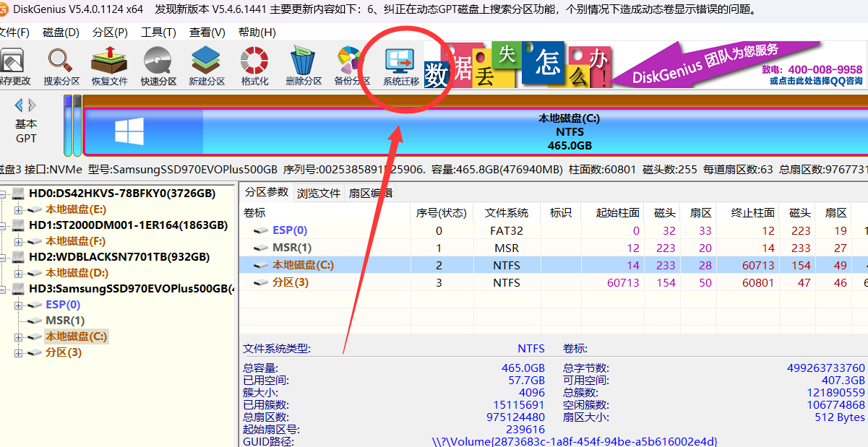Open the 帮助(H) menu
The width and height of the screenshot is (868, 447).
tap(257, 32)
